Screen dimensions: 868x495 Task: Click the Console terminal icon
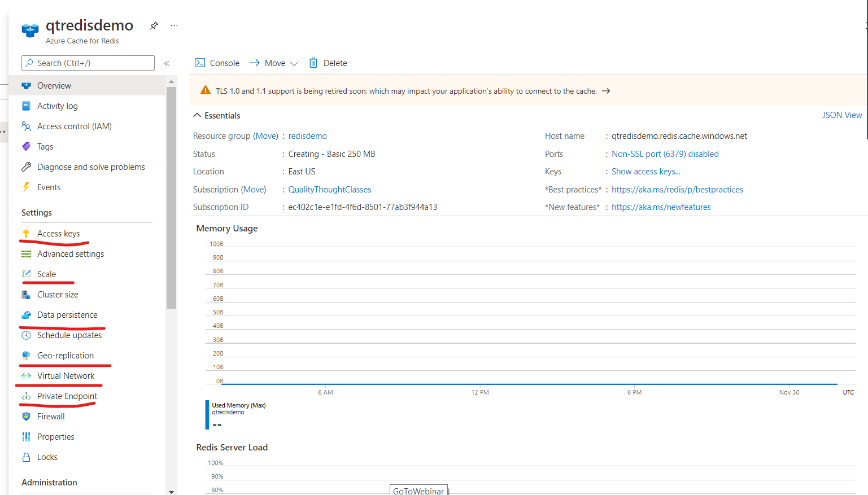pyautogui.click(x=200, y=63)
